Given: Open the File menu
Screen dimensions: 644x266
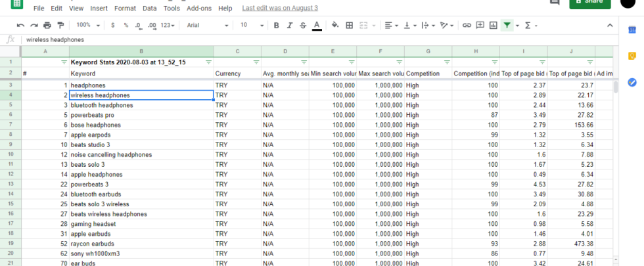Looking at the screenshot, I should click(39, 8).
